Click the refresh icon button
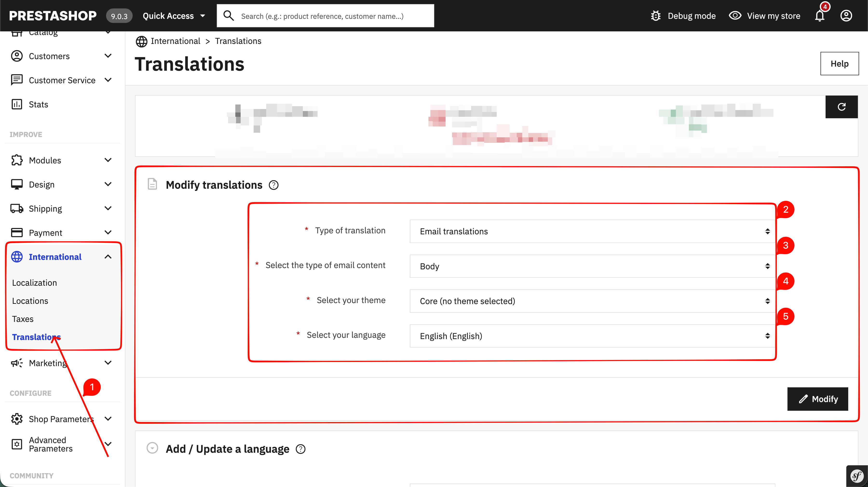Screen dimensions: 868x487 click(x=841, y=107)
